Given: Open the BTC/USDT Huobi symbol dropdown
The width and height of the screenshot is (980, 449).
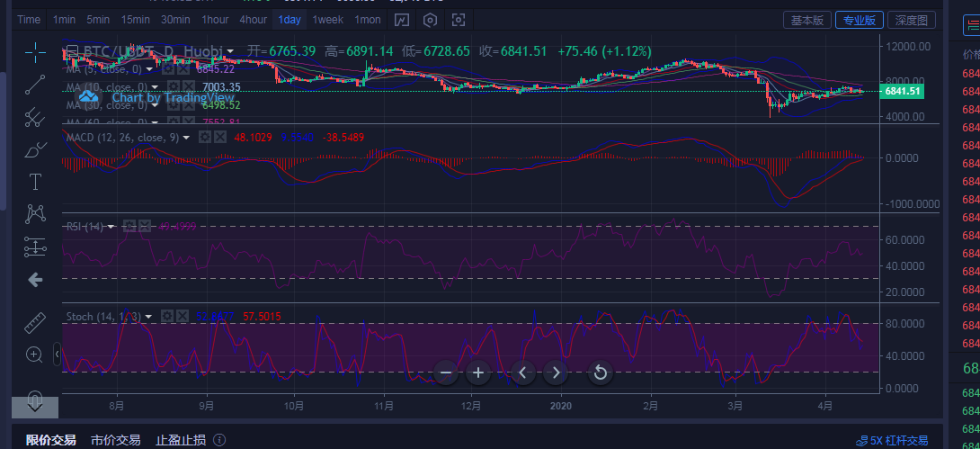Looking at the screenshot, I should point(231,51).
